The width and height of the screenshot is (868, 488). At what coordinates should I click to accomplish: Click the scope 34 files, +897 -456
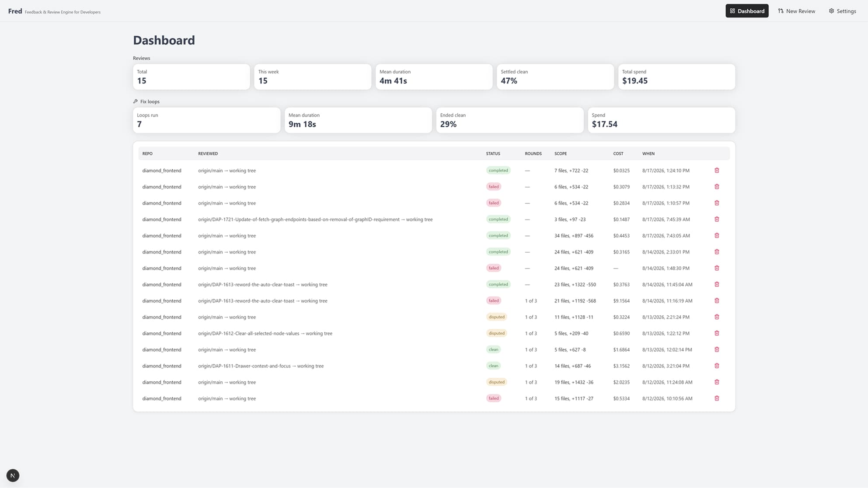tap(574, 236)
